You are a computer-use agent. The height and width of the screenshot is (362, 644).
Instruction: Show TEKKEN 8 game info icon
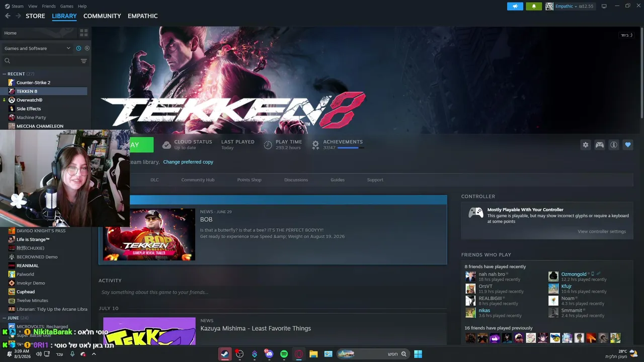tap(614, 145)
